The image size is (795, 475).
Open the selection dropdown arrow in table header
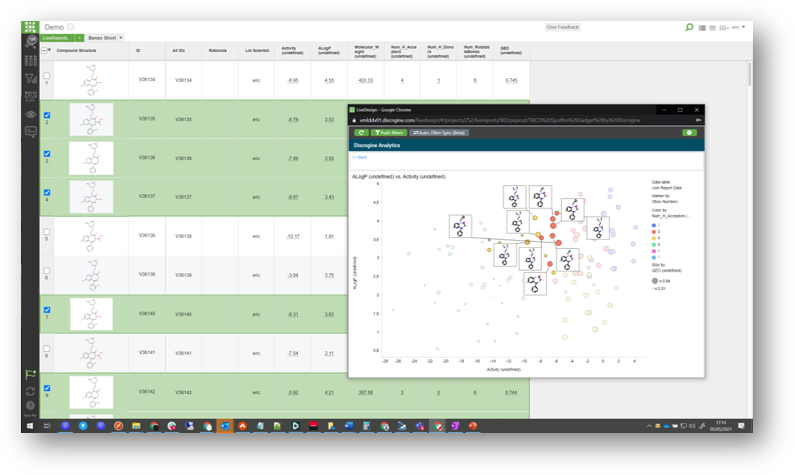[49, 51]
